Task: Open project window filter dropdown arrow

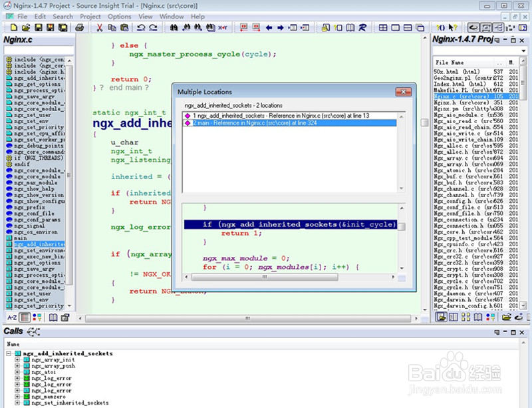Action: click(x=523, y=51)
